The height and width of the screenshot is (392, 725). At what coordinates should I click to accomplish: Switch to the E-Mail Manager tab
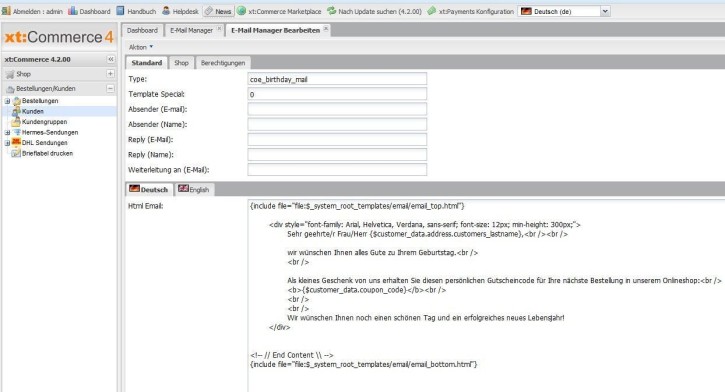click(191, 30)
